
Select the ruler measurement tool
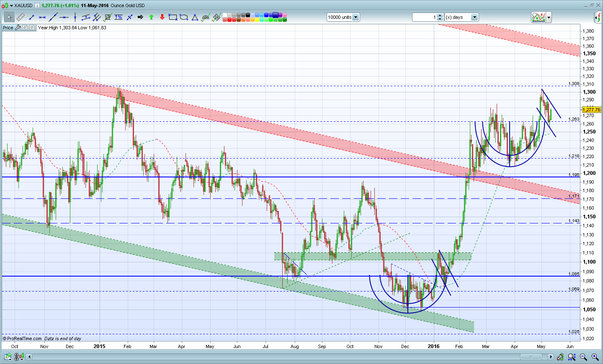click(x=21, y=17)
